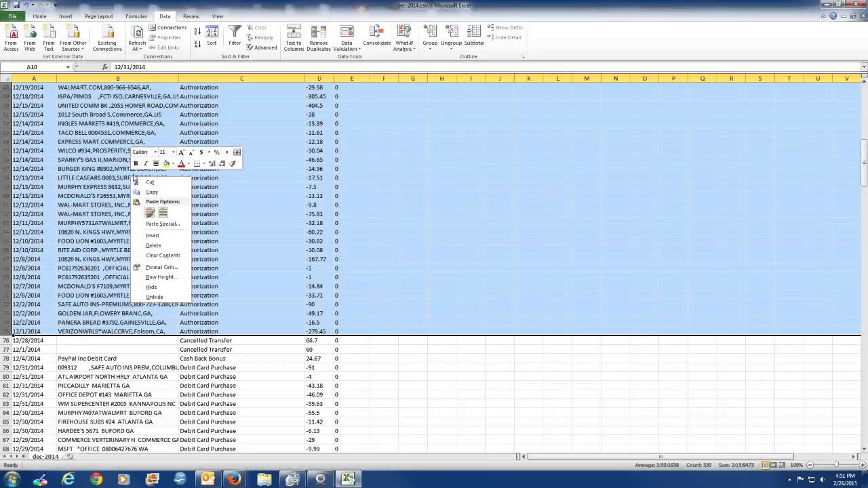Image resolution: width=868 pixels, height=488 pixels.
Task: Click the vertical scrollbar thumb
Action: point(864,163)
